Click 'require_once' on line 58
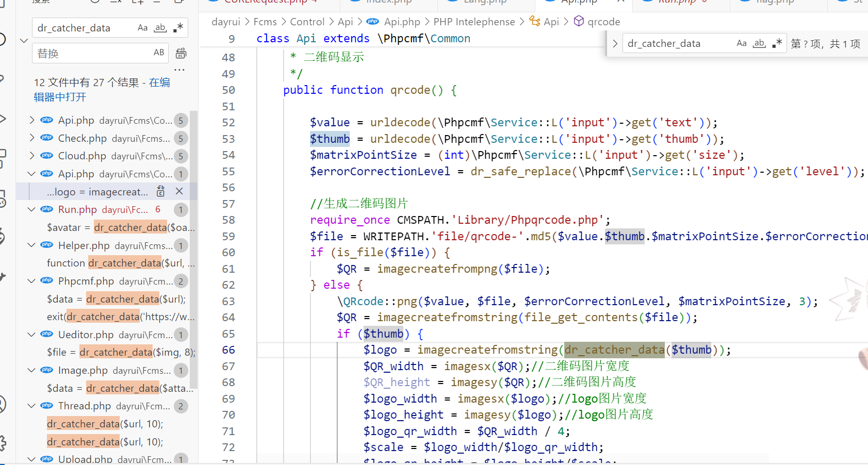 click(x=350, y=220)
